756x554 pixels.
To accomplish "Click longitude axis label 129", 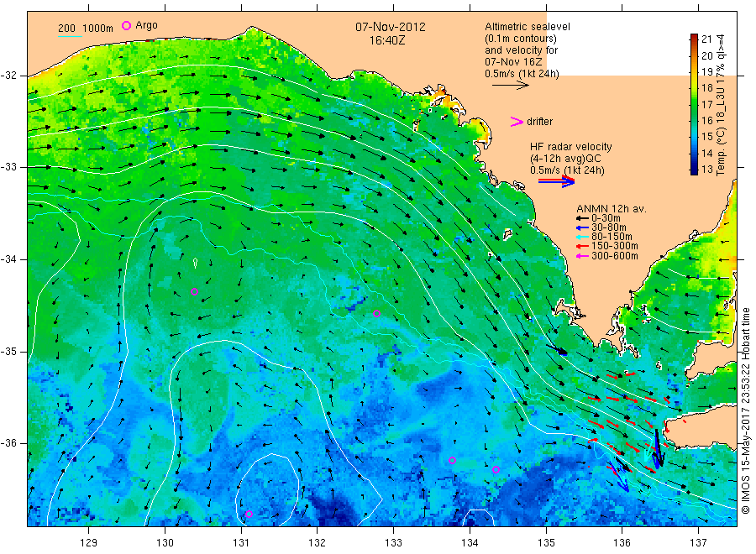I will 89,543.
